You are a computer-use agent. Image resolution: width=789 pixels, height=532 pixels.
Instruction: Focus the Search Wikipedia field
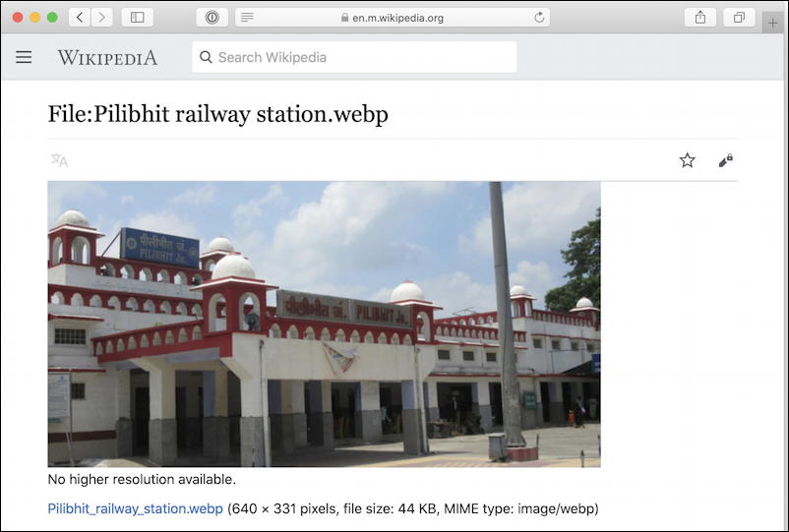coord(354,57)
